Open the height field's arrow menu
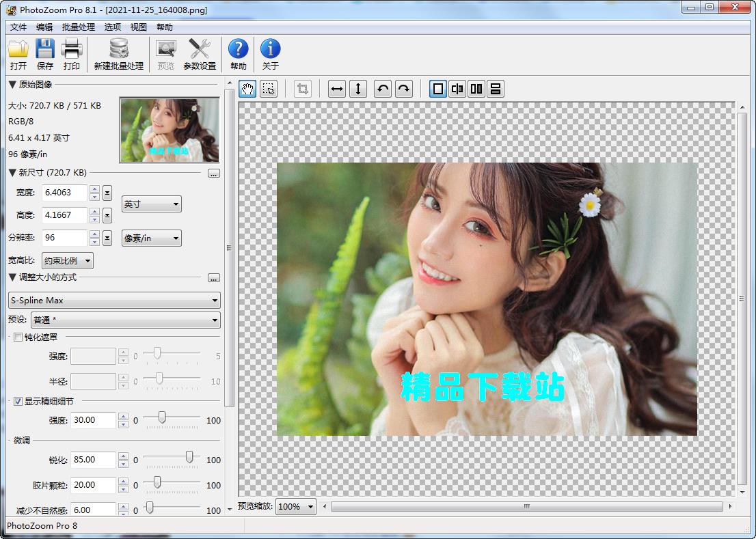Viewport: 756px width, 539px height. [107, 215]
